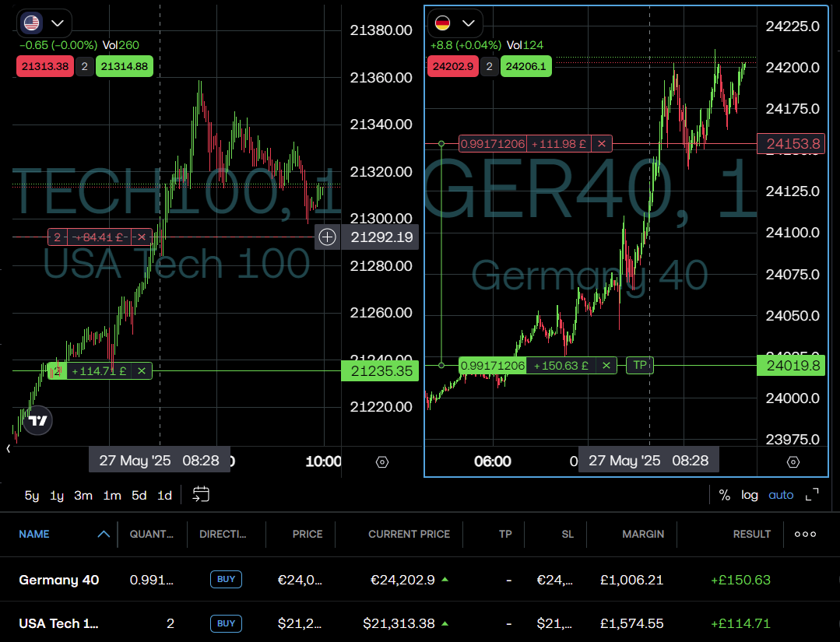Click the TradingView logo on TECH100 chart

37,421
